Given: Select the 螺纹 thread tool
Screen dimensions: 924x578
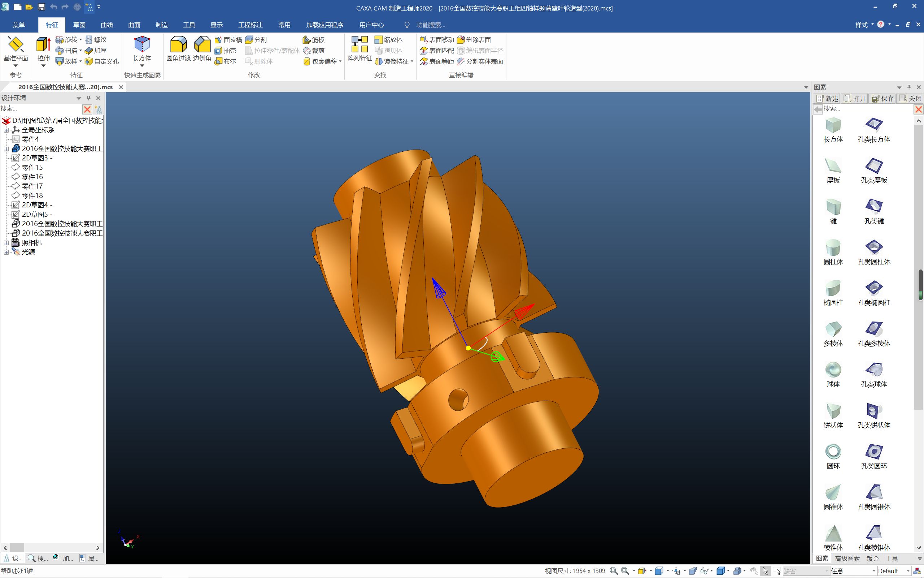Looking at the screenshot, I should (x=96, y=40).
